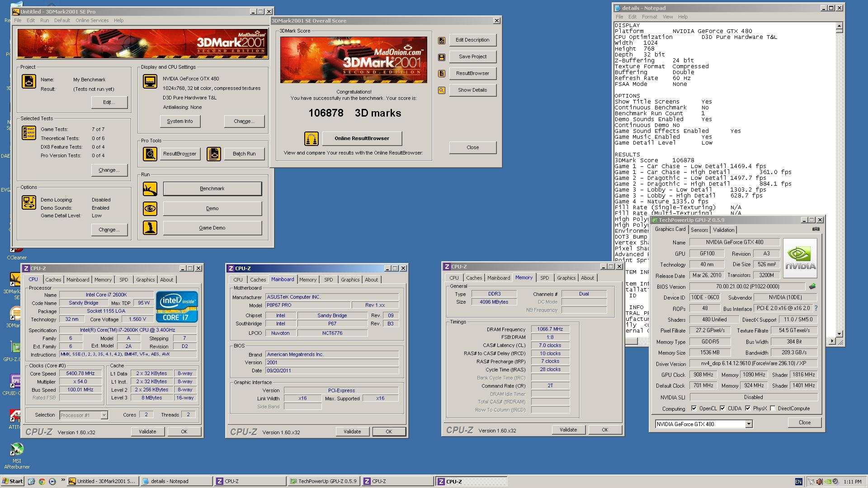Click the ResultBrowser icon in score dialog
This screenshot has height=488, width=868.
pyautogui.click(x=442, y=73)
